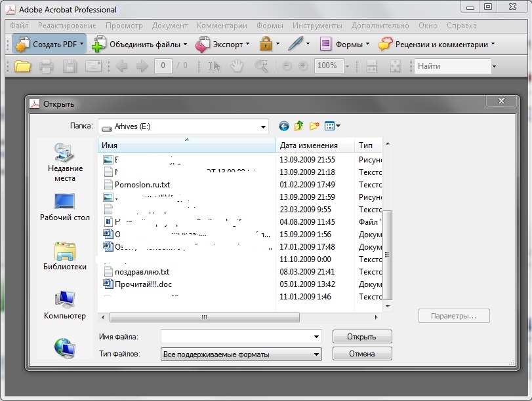This screenshot has height=401, width=532.
Task: Select the file поздравляю.txt
Action: (142, 272)
